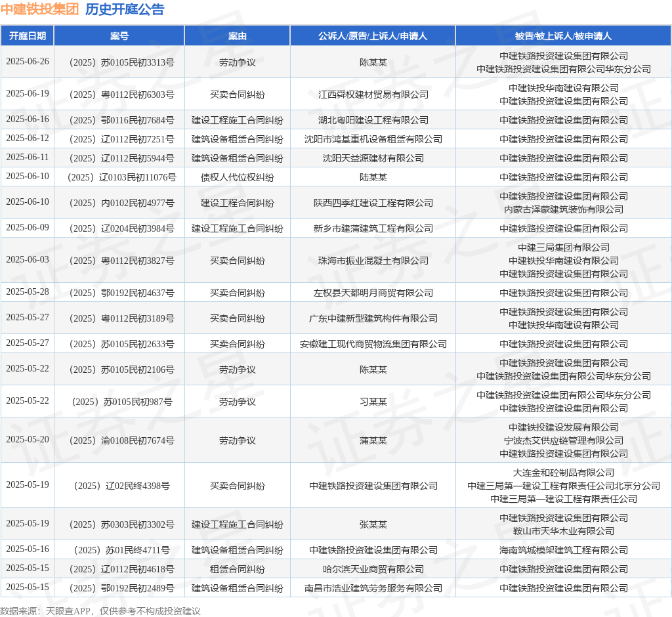Click the 中建铁投集团 title text
The width and height of the screenshot is (672, 617).
coord(39,9)
